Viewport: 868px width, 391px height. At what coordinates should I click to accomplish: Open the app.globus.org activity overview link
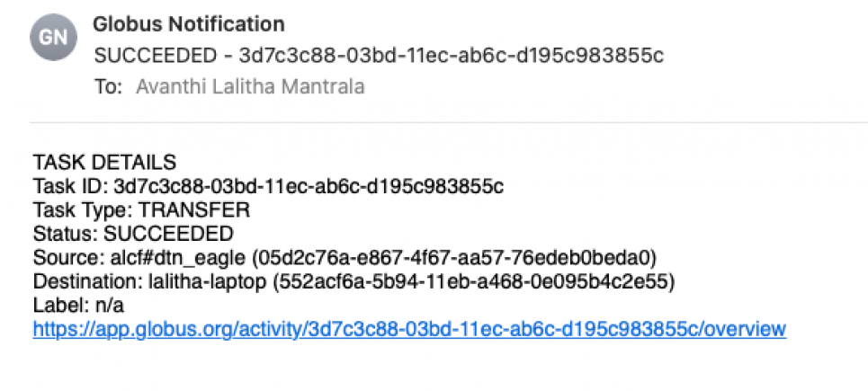point(409,329)
